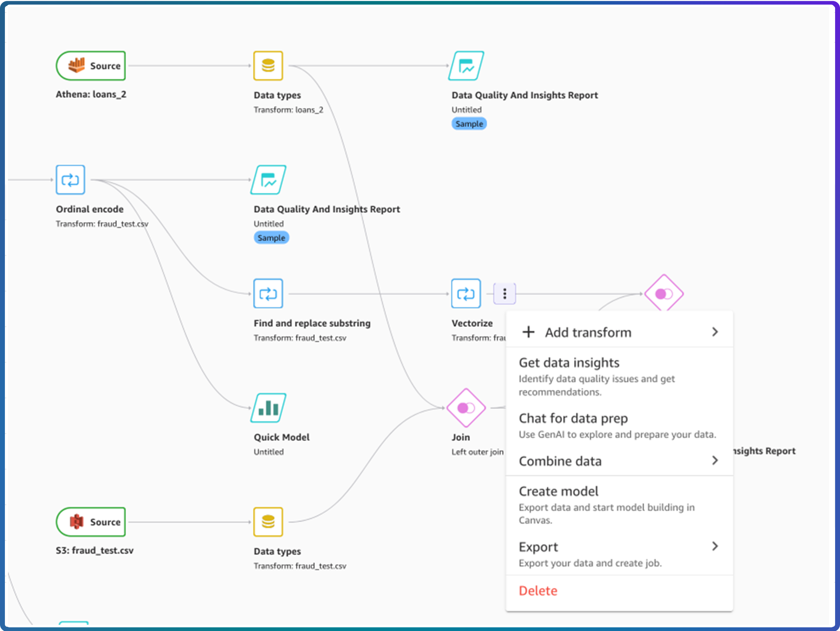Open top-row Data Quality And Insights Report

pyautogui.click(x=466, y=66)
